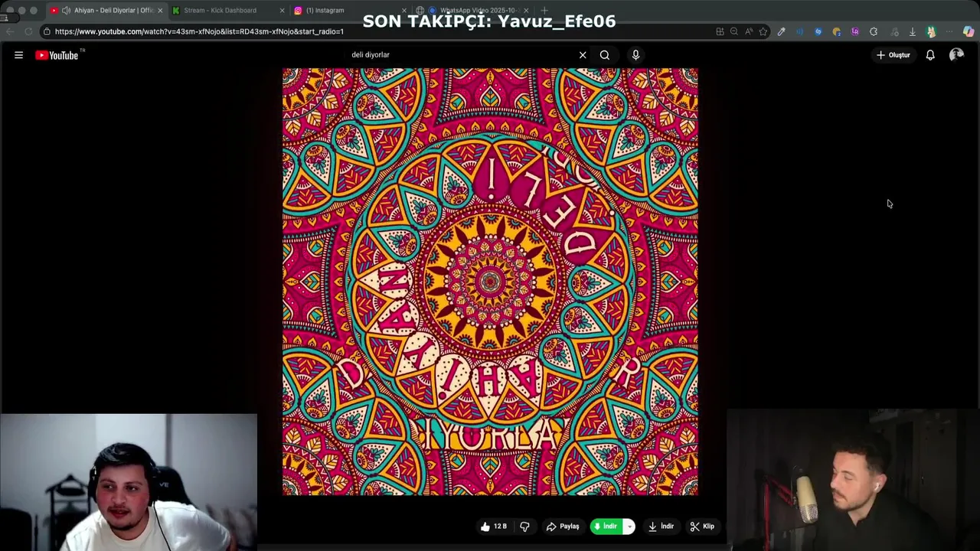Click the green İndir download button
980x551 pixels.
606,527
